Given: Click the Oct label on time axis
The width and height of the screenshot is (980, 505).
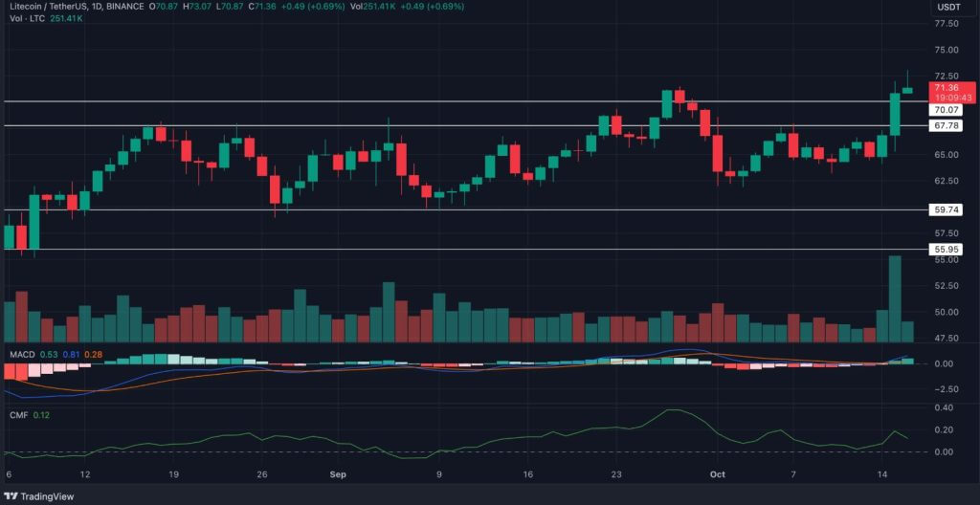Looking at the screenshot, I should (718, 474).
